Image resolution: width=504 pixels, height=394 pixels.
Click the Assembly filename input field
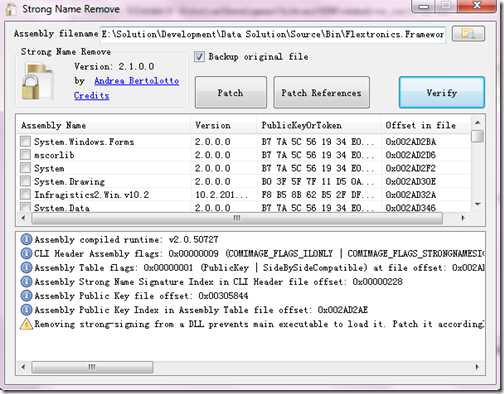tap(273, 34)
